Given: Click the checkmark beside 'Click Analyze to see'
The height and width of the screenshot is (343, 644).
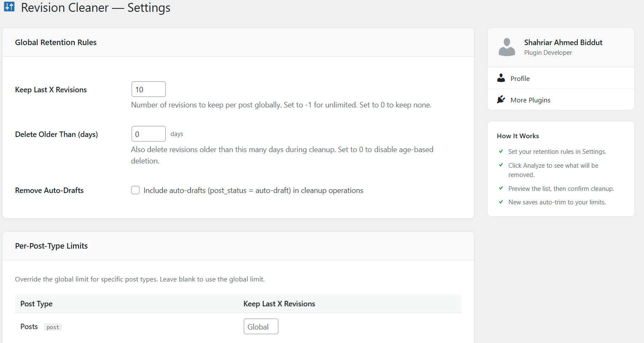Looking at the screenshot, I should click(x=501, y=165).
